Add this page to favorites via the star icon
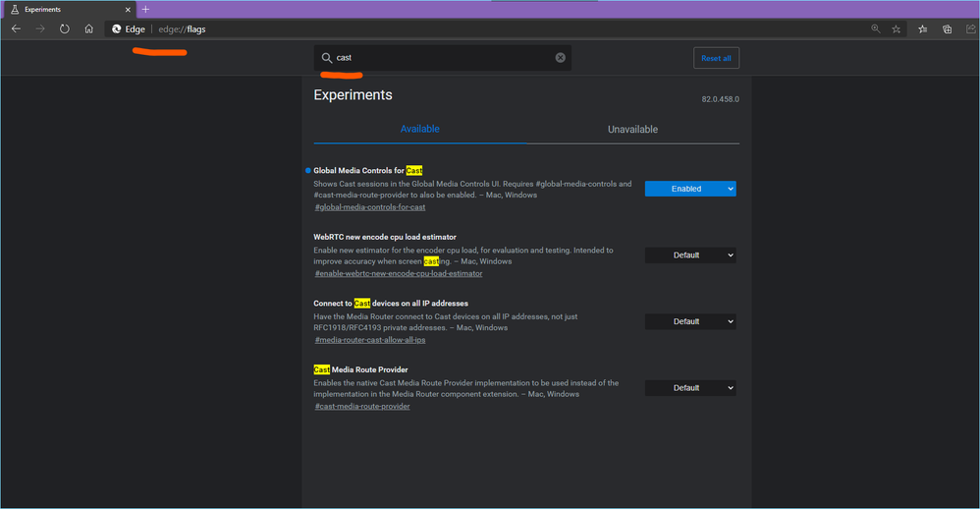 tap(897, 28)
